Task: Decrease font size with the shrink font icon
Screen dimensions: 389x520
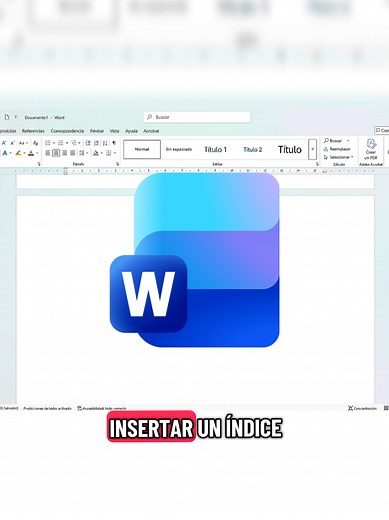Action: pos(12,143)
